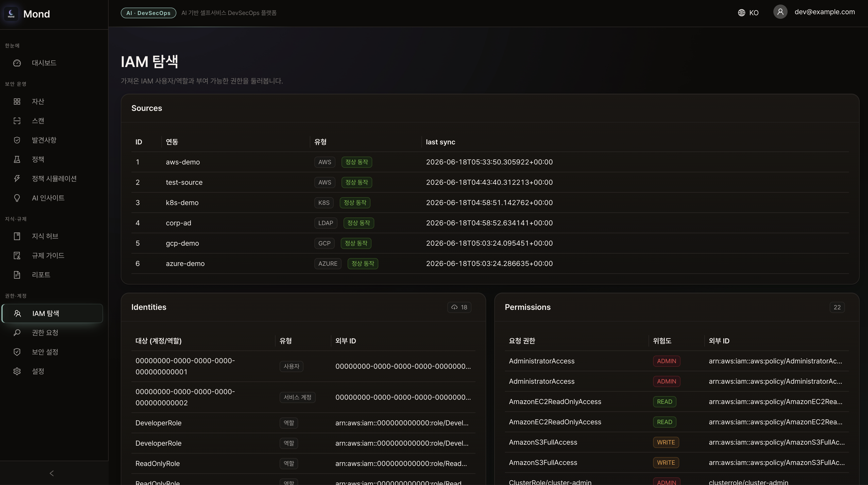Viewport: 868px width, 485px height.
Task: Select the corp-ad source name
Action: 178,223
